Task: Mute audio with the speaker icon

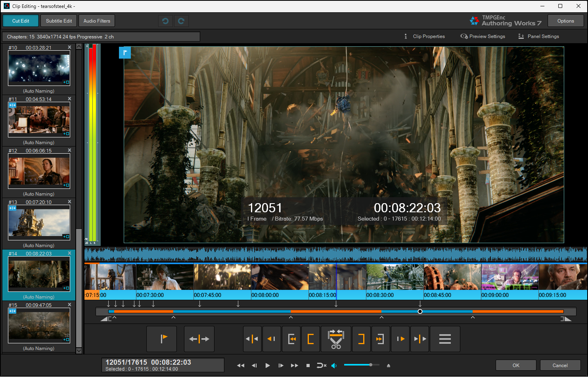Action: 334,366
